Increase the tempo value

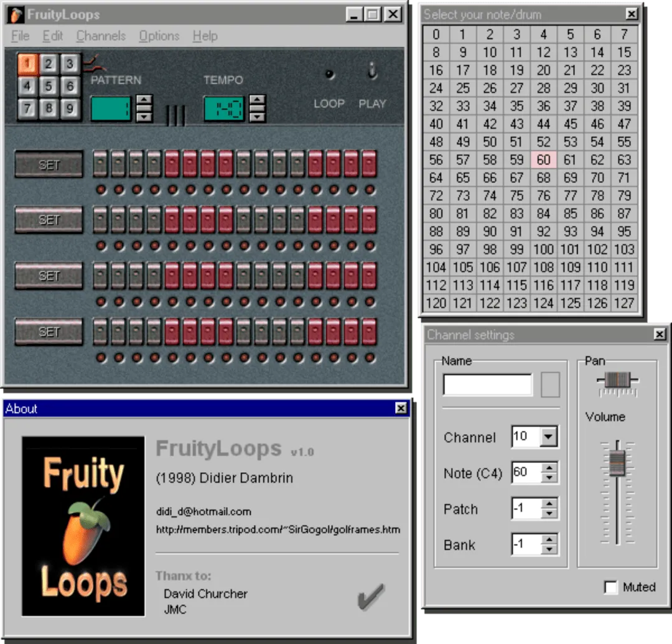click(x=257, y=101)
